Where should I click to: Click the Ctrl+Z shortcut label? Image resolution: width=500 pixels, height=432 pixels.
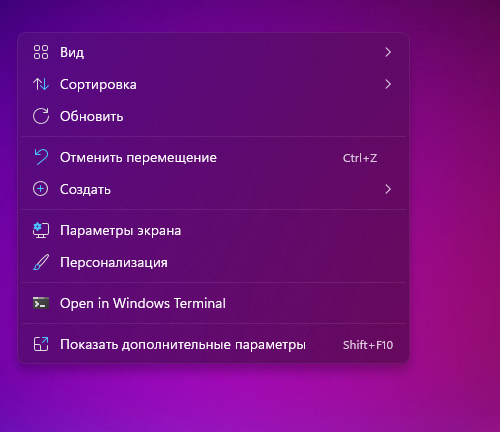click(x=360, y=158)
